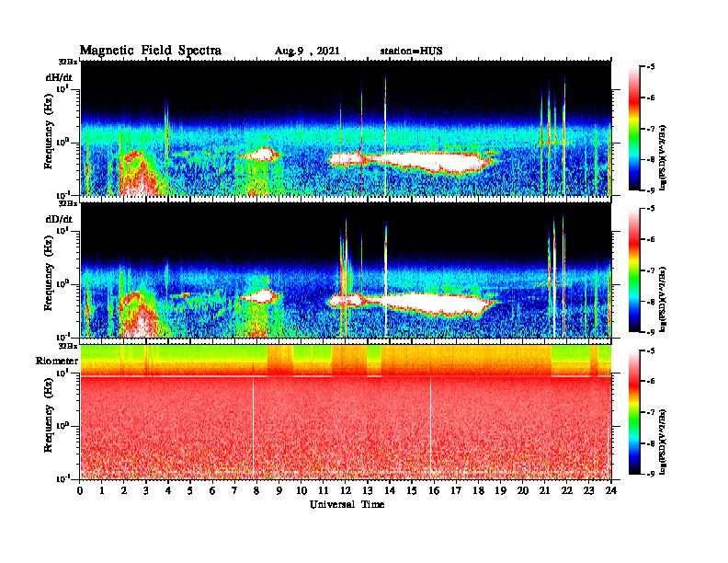
Task: Click hour 1 on the Universal Time axis
Action: [x=103, y=490]
